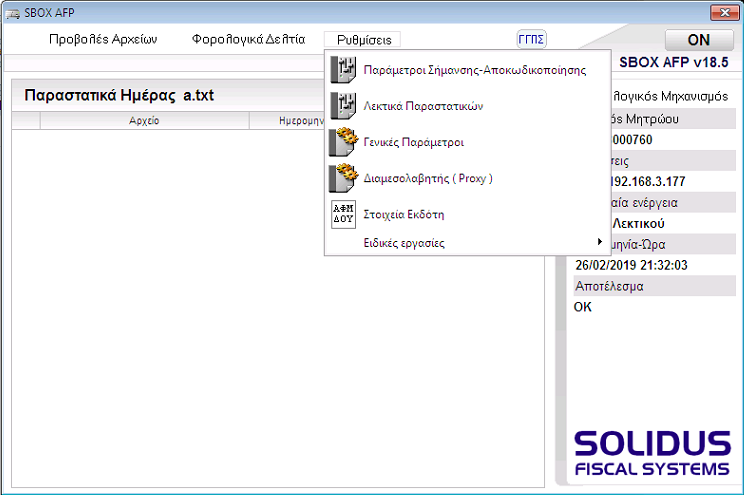This screenshot has height=495, width=744.
Task: Click the Ημερομηνία column header
Action: 287,121
